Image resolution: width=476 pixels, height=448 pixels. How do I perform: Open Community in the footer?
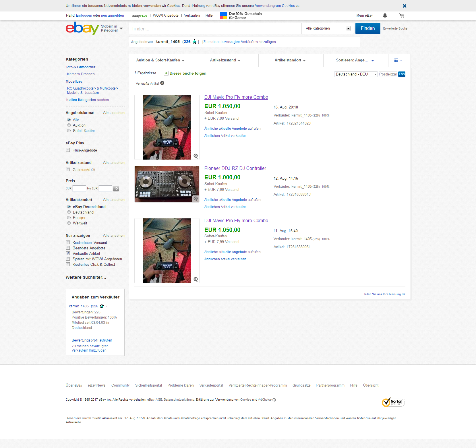(120, 385)
